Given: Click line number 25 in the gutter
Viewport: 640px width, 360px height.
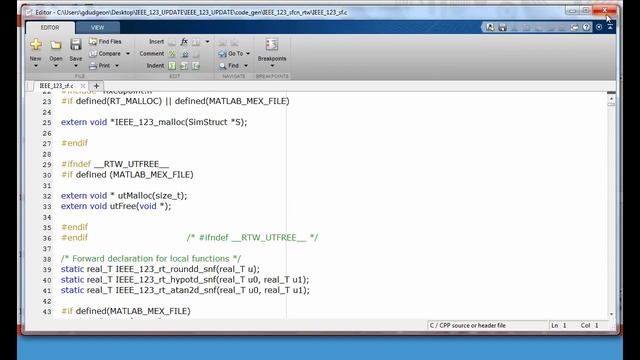Looking at the screenshot, I should [47, 122].
